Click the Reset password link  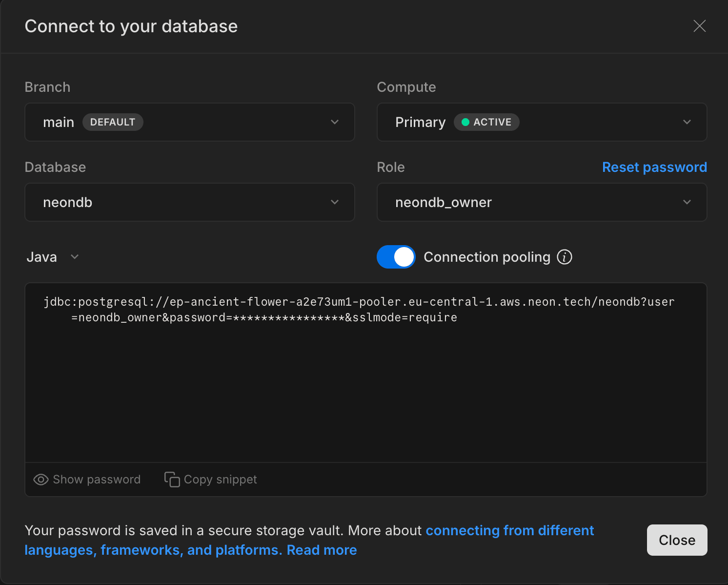pos(654,167)
